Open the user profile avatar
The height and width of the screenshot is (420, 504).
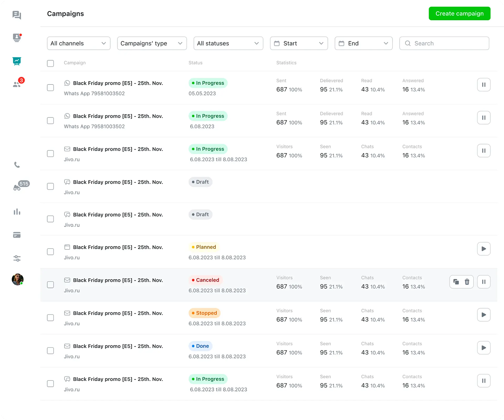[18, 279]
